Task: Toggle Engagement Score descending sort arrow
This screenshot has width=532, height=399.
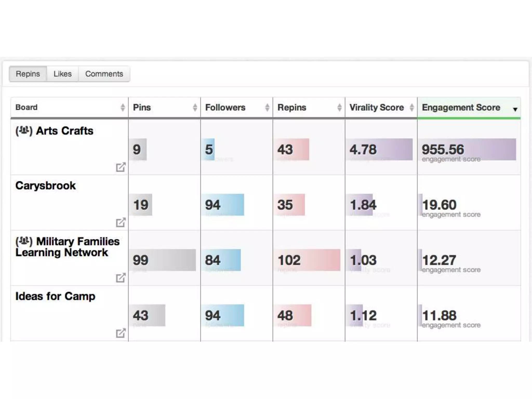Action: pyautogui.click(x=515, y=109)
